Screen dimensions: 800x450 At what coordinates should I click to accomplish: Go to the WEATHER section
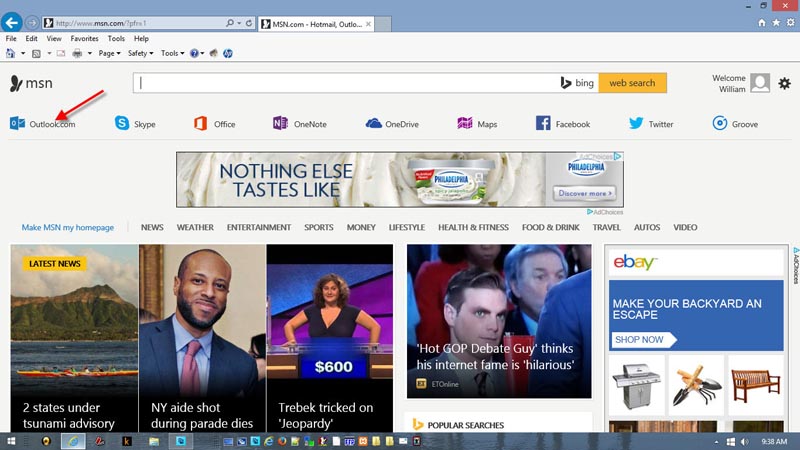pos(195,228)
